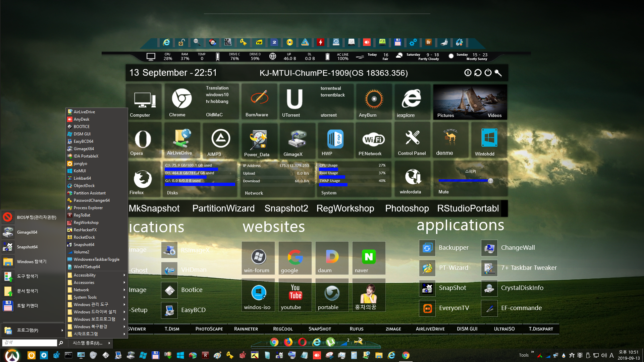
Task: Click the Photoshop launcher text
Action: 407,208
